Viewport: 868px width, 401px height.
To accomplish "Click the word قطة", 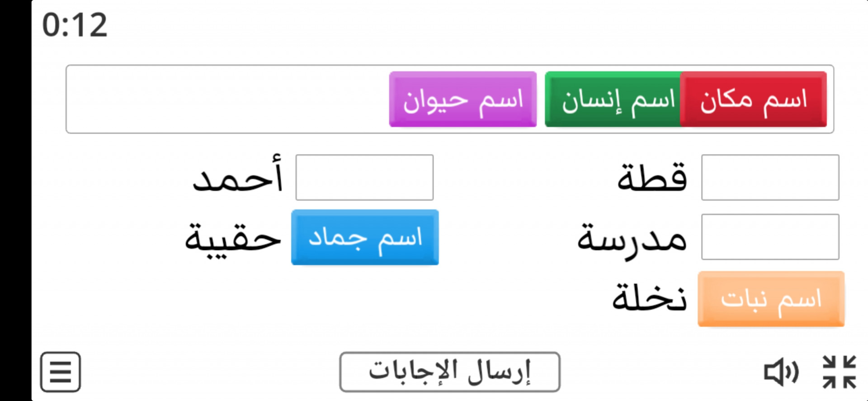I will pyautogui.click(x=652, y=177).
